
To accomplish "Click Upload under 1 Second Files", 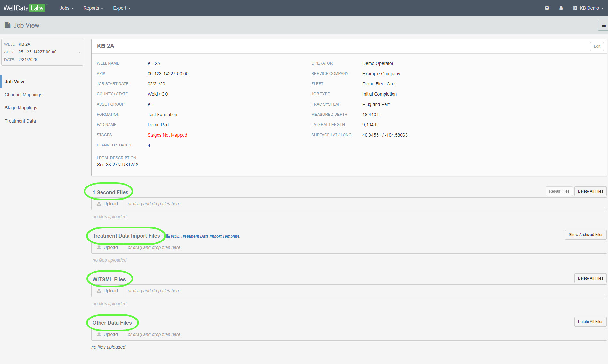I will point(107,204).
